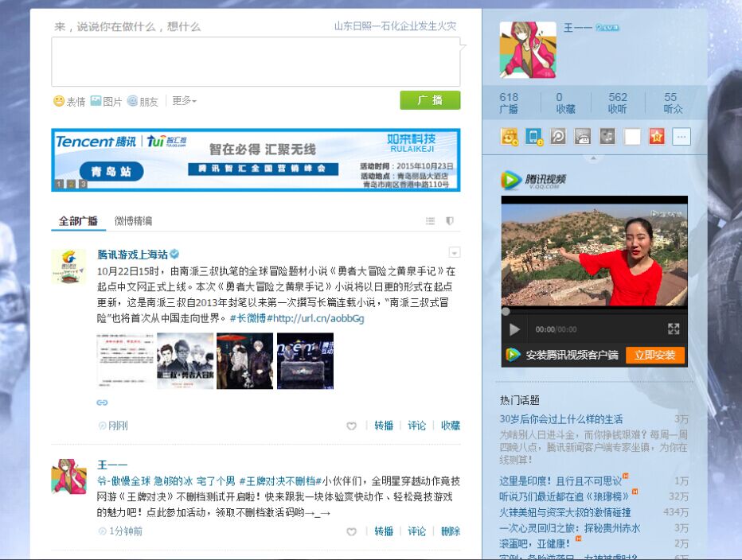The image size is (742, 560).
Task: Open the 1分钟前 timestamp link
Action: click(x=126, y=531)
